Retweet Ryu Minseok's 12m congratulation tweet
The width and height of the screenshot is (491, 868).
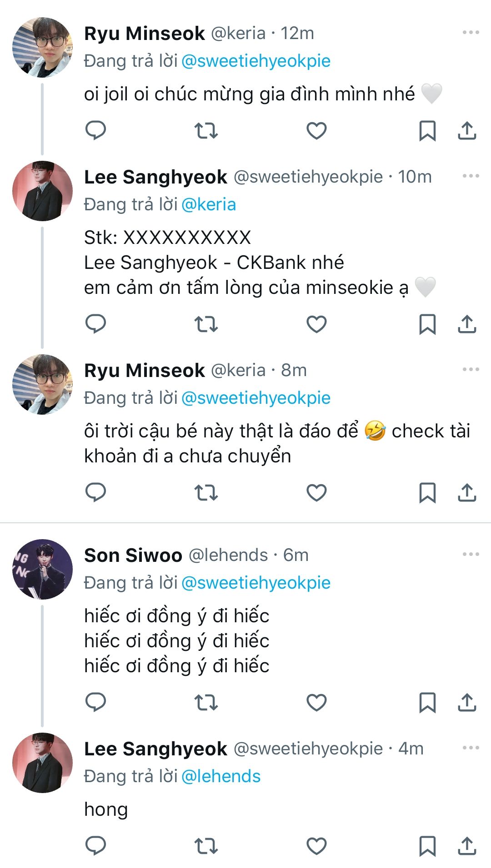[x=206, y=131]
